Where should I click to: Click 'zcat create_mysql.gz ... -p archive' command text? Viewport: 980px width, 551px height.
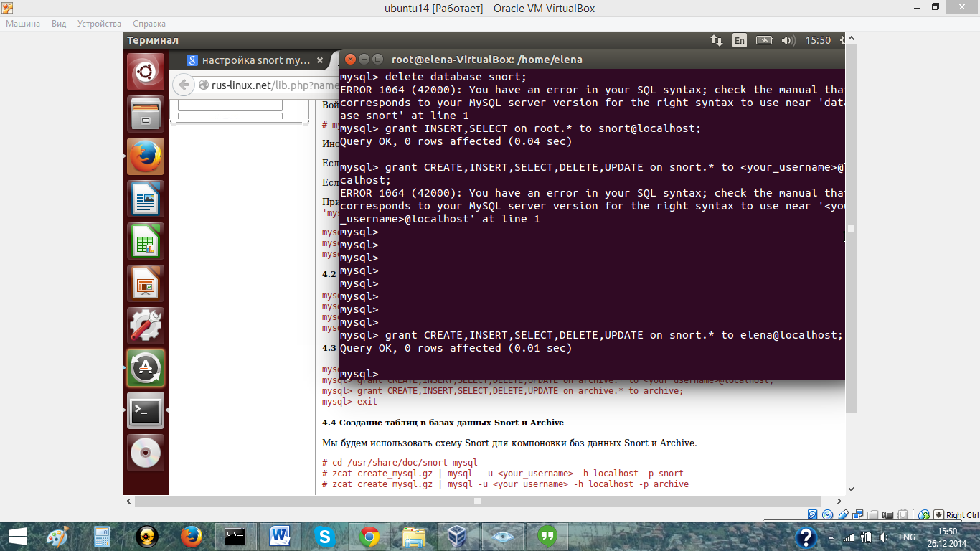coord(505,484)
